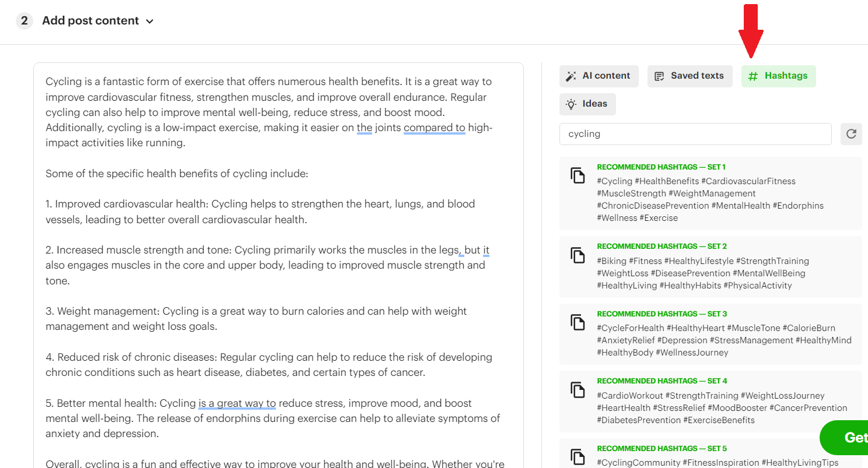Click the '3. Weight management' paragraph
Image resolution: width=868 pixels, height=468 pixels.
pyautogui.click(x=256, y=319)
